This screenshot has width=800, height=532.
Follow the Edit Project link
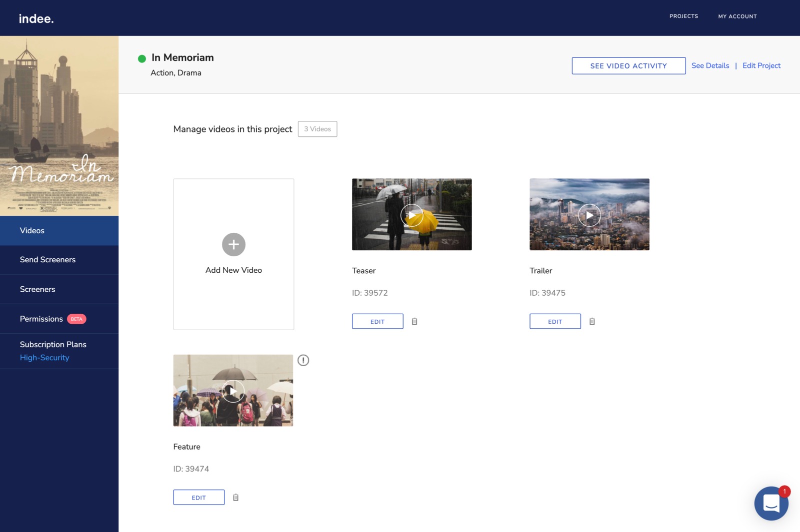761,65
